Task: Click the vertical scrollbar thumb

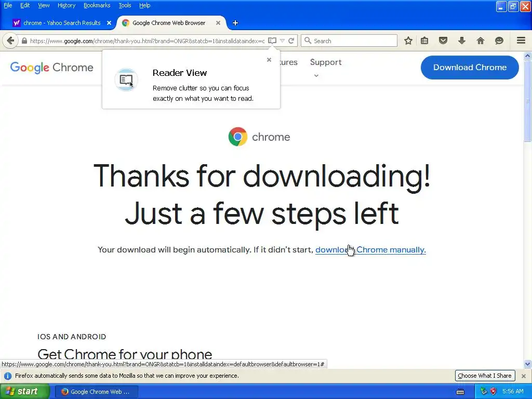Action: tap(528, 101)
